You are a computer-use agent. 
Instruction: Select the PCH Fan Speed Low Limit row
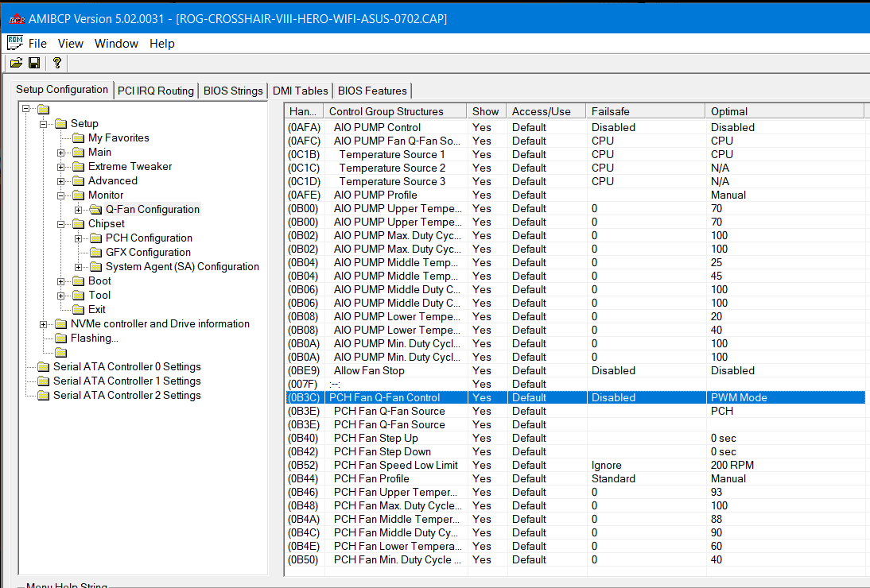(576, 466)
